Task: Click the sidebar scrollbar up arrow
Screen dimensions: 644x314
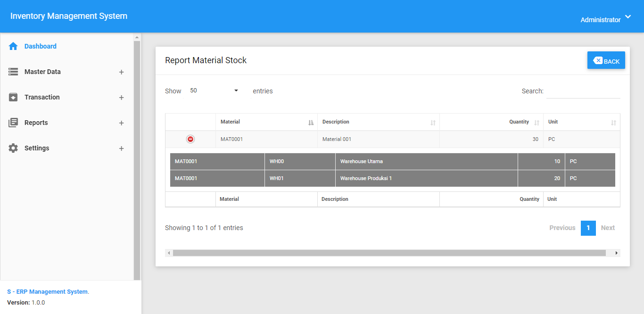Action: point(137,37)
